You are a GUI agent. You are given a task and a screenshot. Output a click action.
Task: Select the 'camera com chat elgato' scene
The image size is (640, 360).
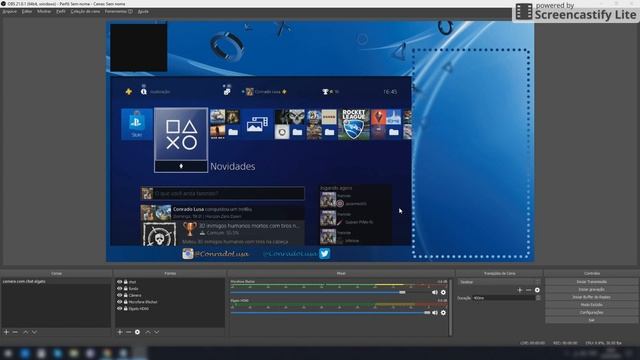(56, 282)
